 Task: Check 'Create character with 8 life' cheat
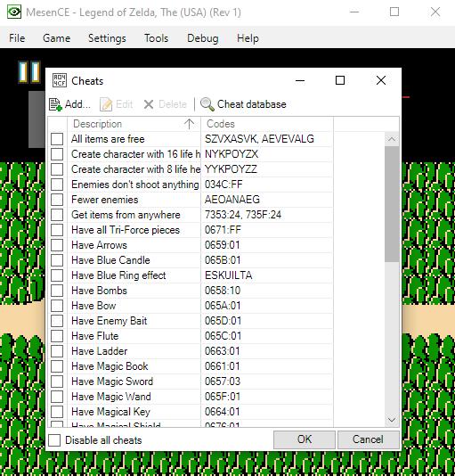[57, 169]
